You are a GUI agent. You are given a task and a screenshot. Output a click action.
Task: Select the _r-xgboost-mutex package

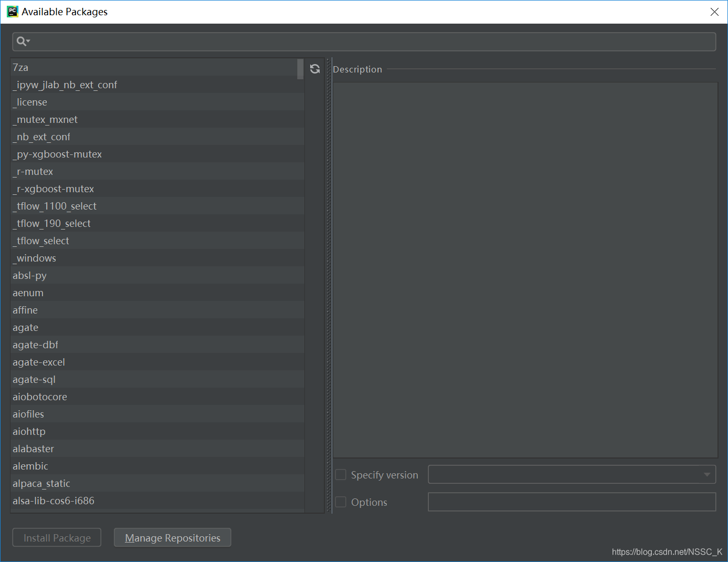pos(157,189)
